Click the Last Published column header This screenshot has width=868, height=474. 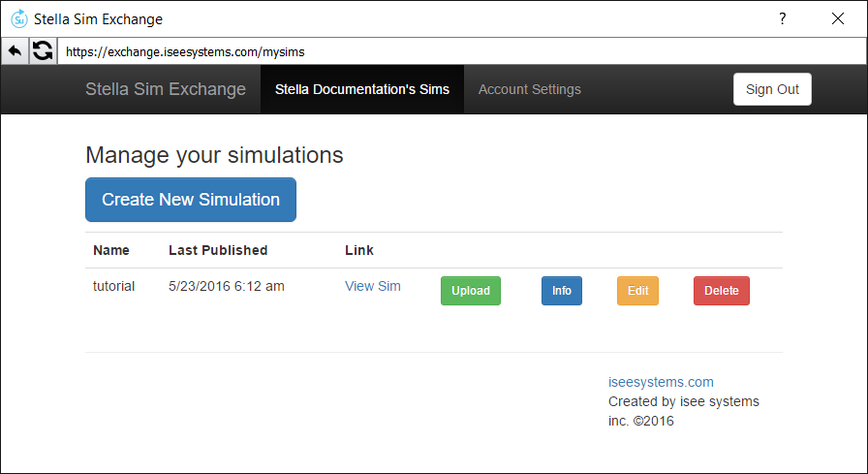point(218,250)
